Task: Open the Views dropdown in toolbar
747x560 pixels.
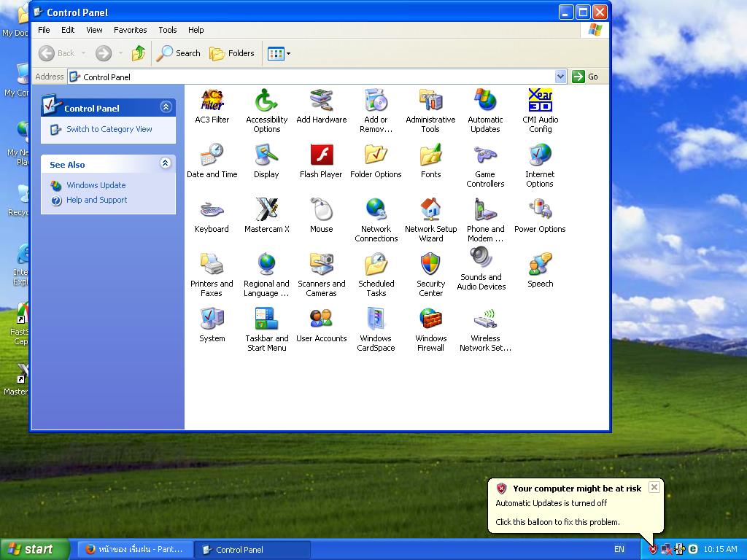Action: (279, 53)
